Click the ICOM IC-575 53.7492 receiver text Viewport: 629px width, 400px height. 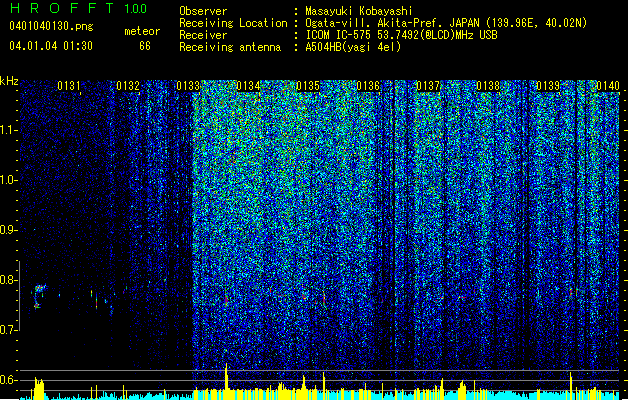[x=401, y=35]
